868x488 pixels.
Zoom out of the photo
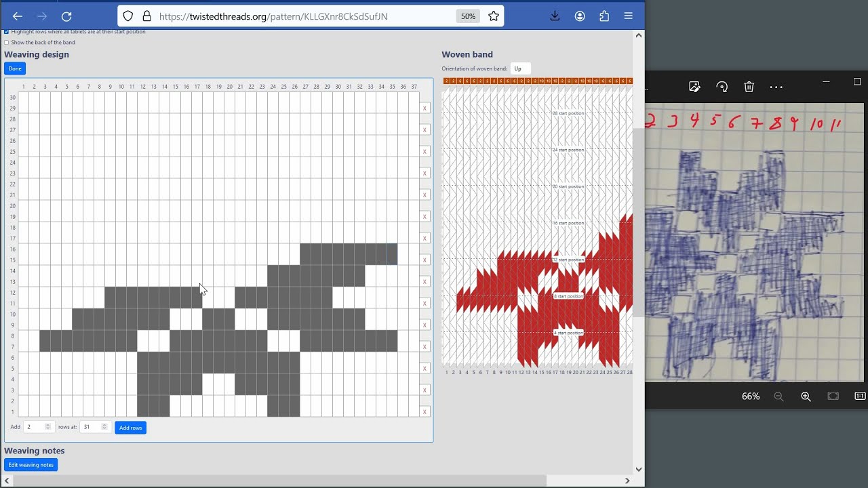click(x=779, y=396)
